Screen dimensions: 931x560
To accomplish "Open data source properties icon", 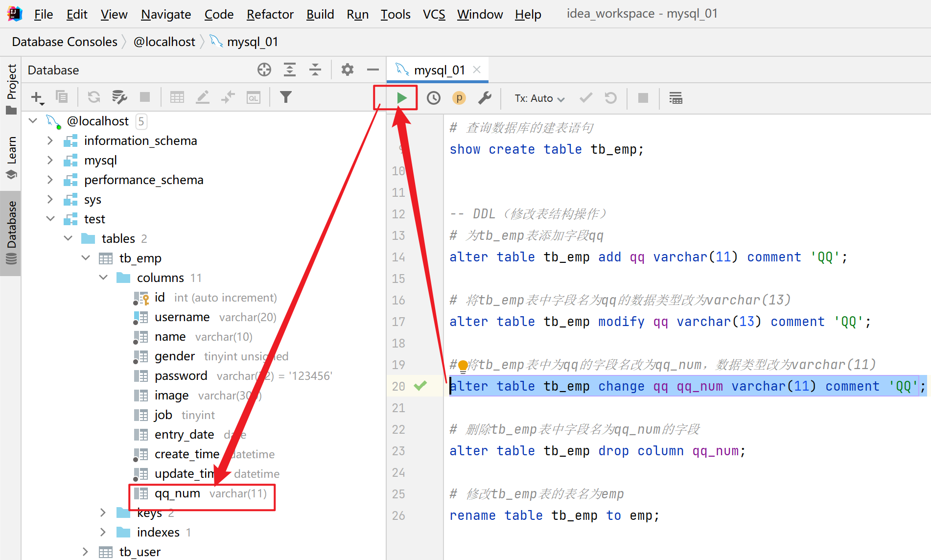I will point(119,97).
